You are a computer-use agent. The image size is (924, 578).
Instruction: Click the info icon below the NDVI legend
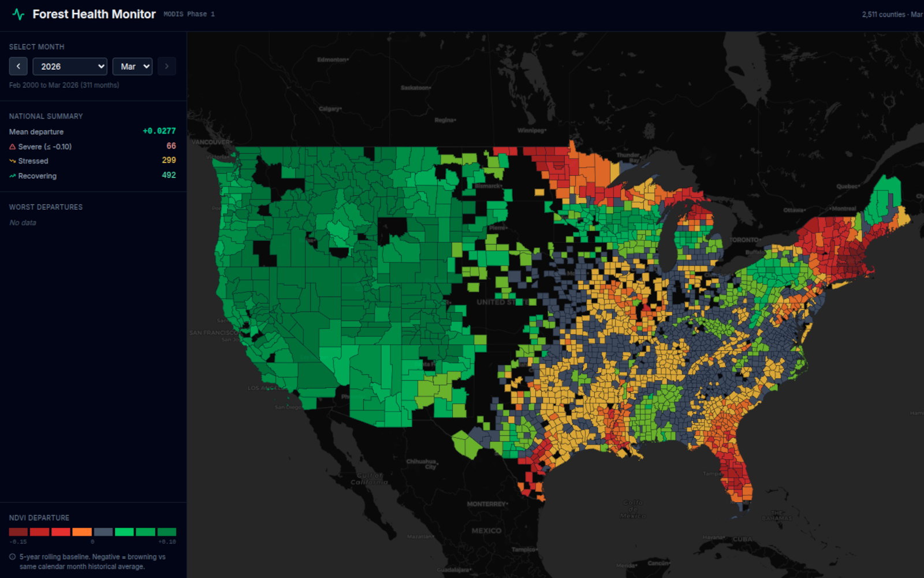point(12,556)
